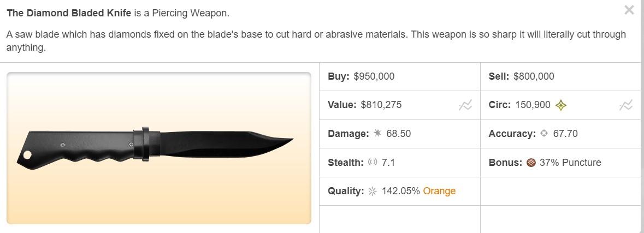Close the item info panel
Screen dimensions: 644x233
pos(629,10)
